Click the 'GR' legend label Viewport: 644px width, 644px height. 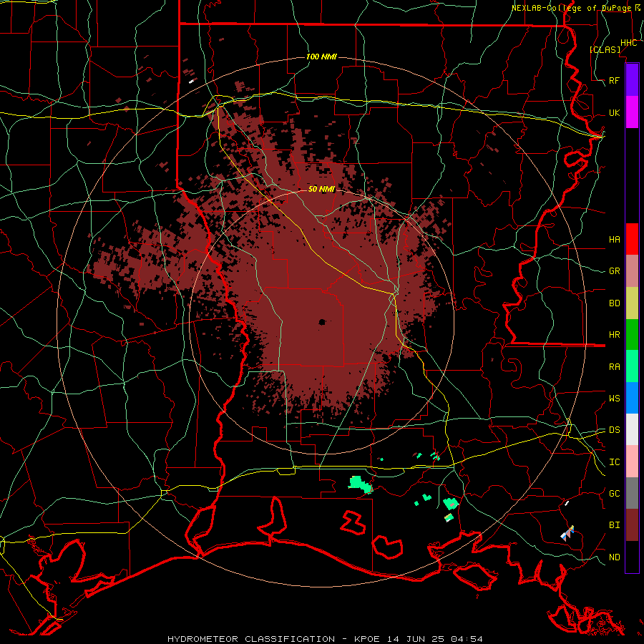(614, 271)
